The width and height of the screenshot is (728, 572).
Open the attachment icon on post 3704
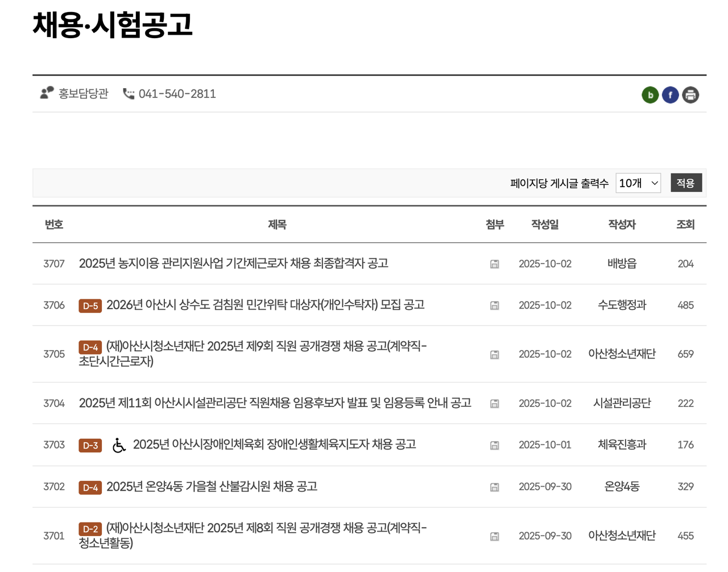point(494,403)
